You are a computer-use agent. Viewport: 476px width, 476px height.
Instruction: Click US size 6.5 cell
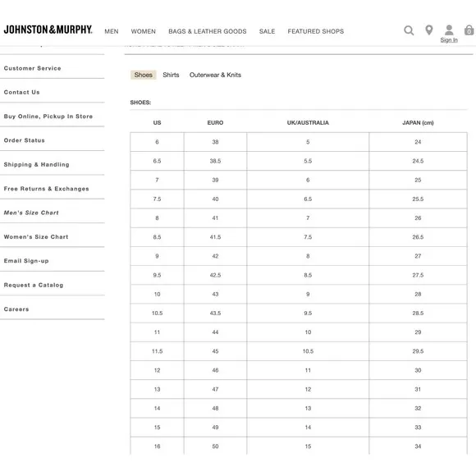coord(157,161)
